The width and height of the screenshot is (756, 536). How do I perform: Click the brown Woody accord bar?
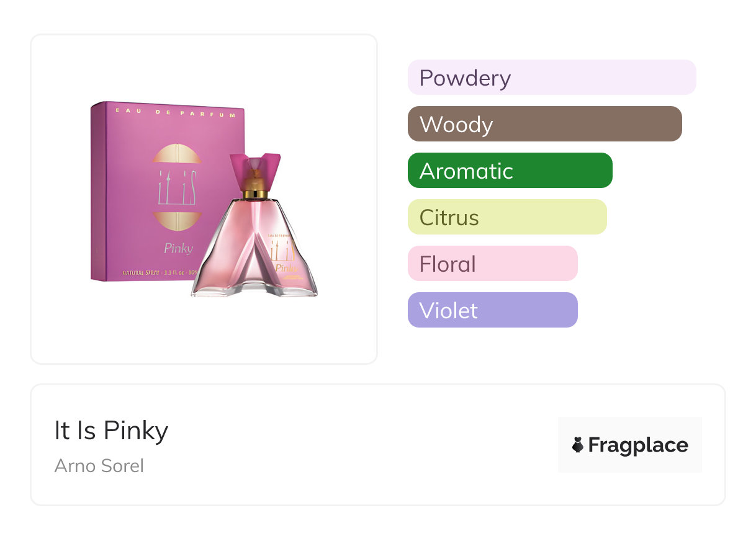pyautogui.click(x=544, y=124)
